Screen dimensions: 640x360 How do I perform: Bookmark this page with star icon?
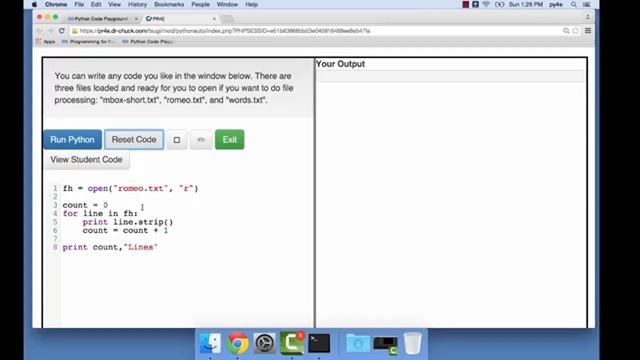(x=576, y=31)
